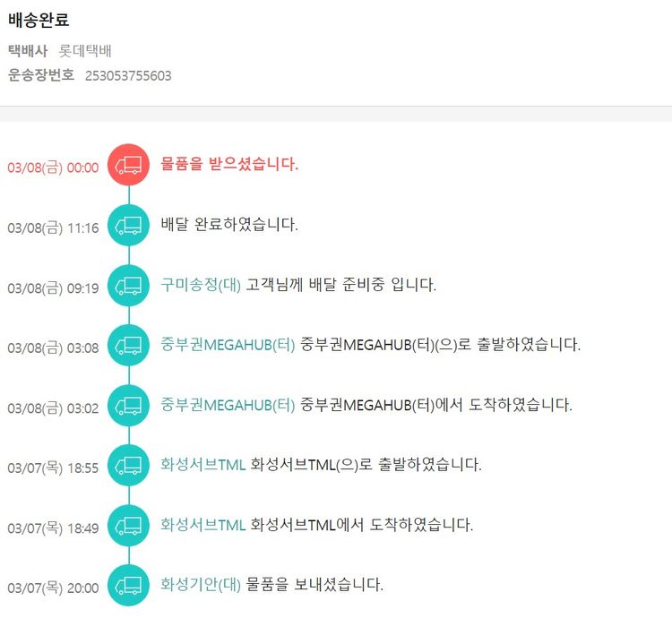Select the 배달 완료하였습니다 status text
The width and height of the screenshot is (672, 618).
pos(228,225)
